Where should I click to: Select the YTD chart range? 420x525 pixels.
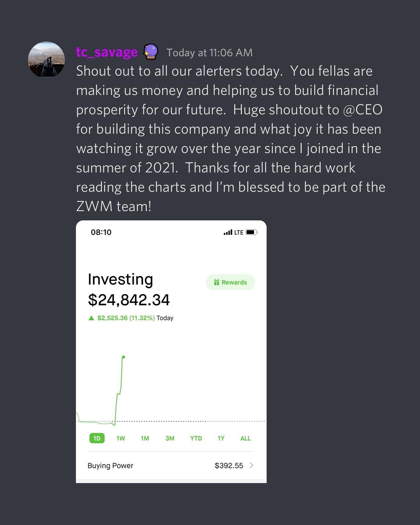[196, 438]
